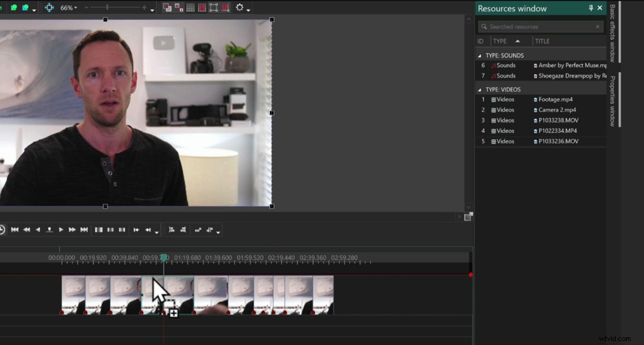Toggle the last red magnet snap icon

click(x=225, y=7)
